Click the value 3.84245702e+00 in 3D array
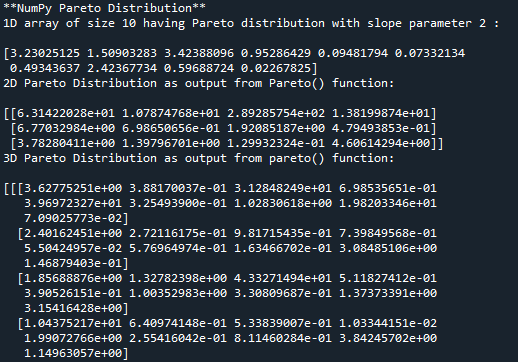The image size is (518, 362). point(388,338)
